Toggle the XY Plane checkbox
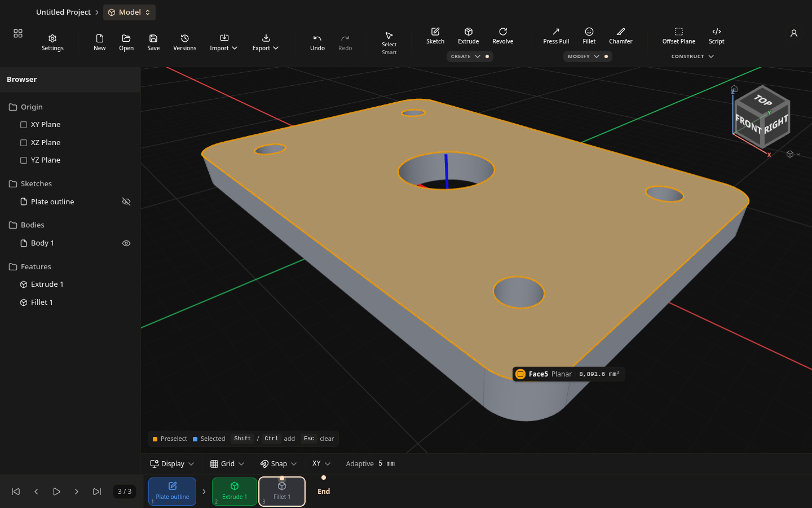Screen dimensions: 812x508 pyautogui.click(x=24, y=125)
